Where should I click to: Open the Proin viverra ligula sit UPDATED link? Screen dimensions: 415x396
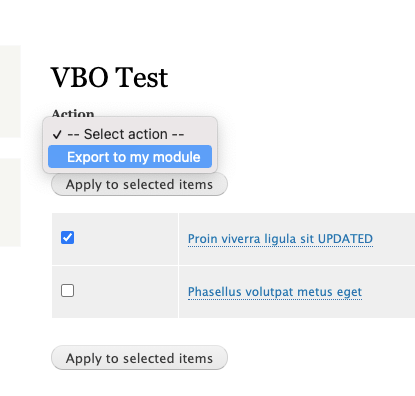280,239
